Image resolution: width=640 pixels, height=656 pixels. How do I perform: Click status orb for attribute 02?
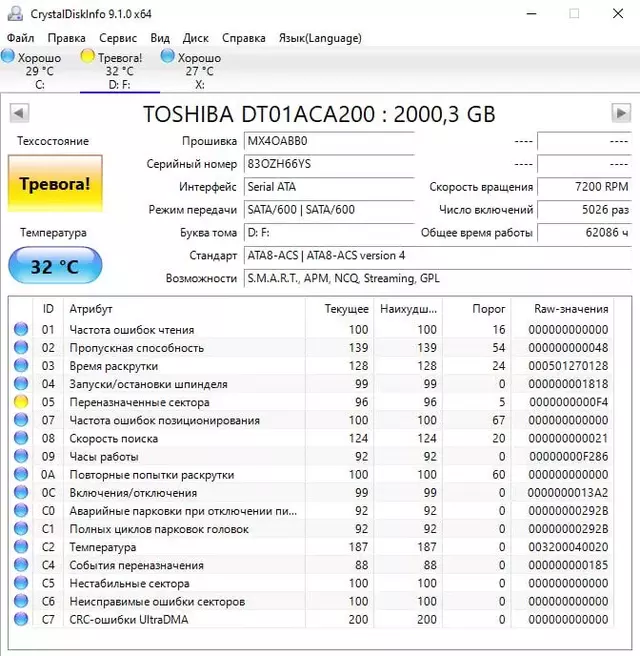coord(21,347)
